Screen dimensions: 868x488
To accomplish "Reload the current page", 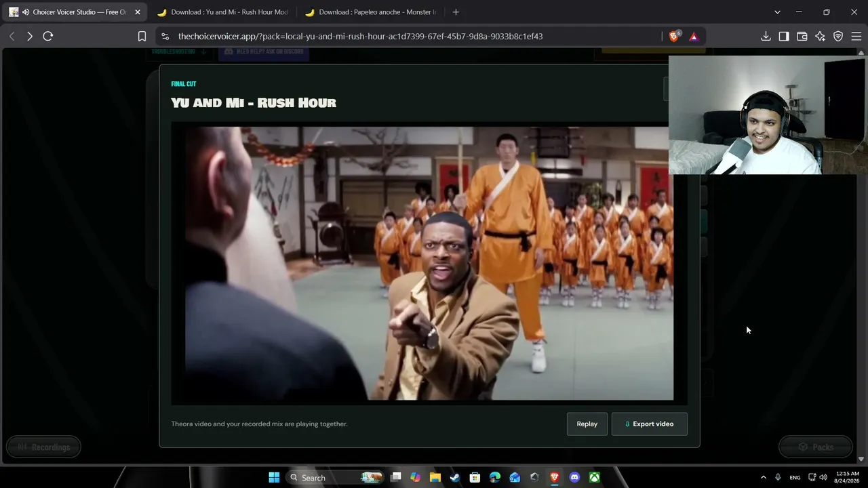I will (48, 37).
